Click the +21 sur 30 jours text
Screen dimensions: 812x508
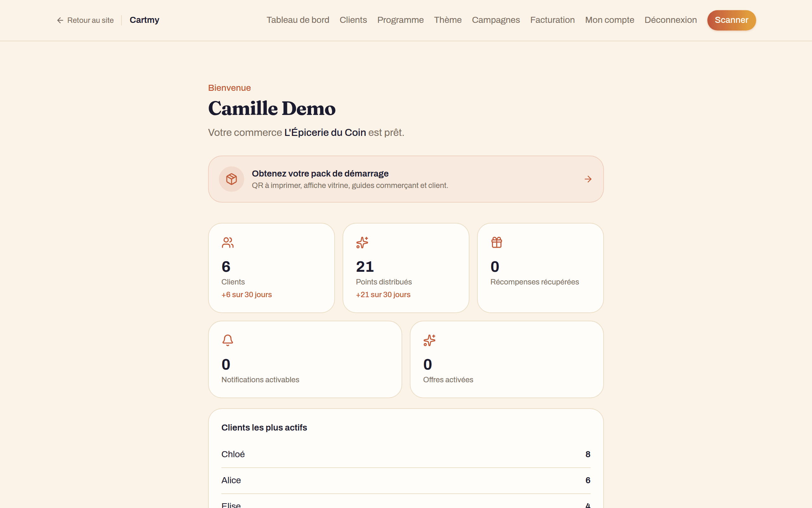tap(383, 295)
